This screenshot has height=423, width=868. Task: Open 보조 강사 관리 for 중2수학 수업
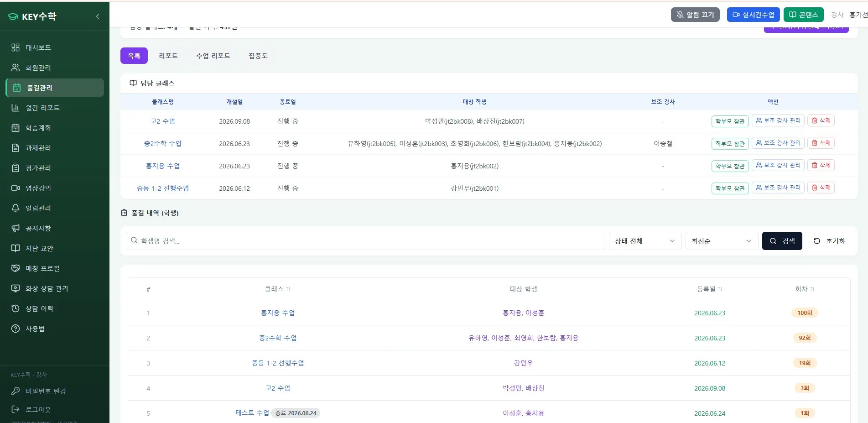pos(778,143)
